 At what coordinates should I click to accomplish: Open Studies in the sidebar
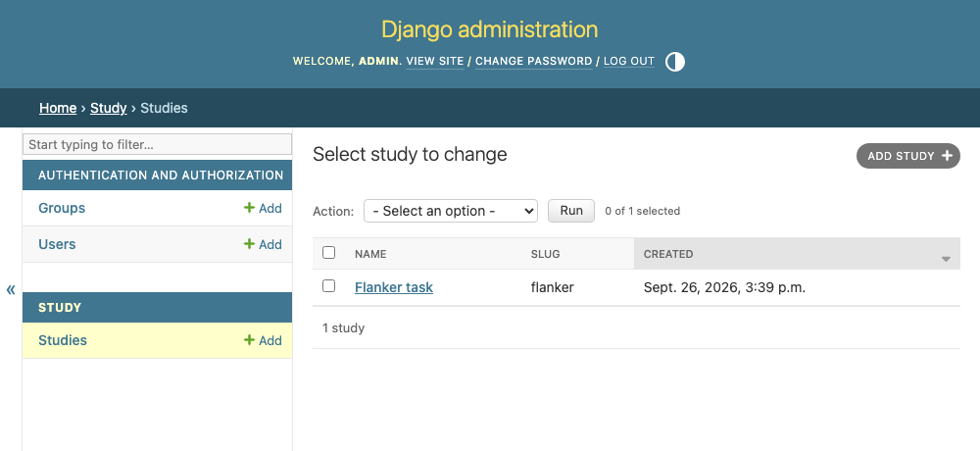[63, 340]
